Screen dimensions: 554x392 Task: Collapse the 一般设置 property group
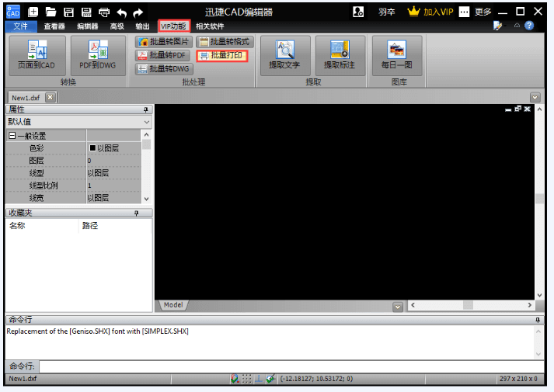click(x=12, y=136)
